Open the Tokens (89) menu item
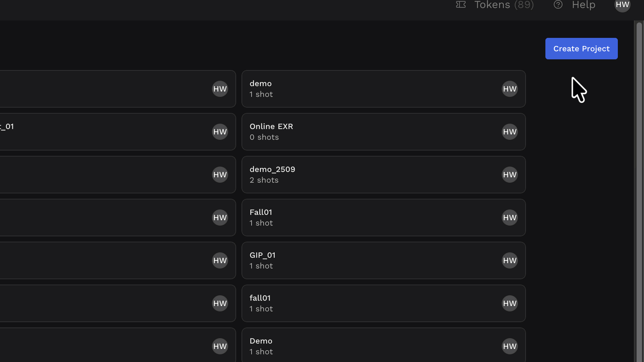 [x=504, y=5]
